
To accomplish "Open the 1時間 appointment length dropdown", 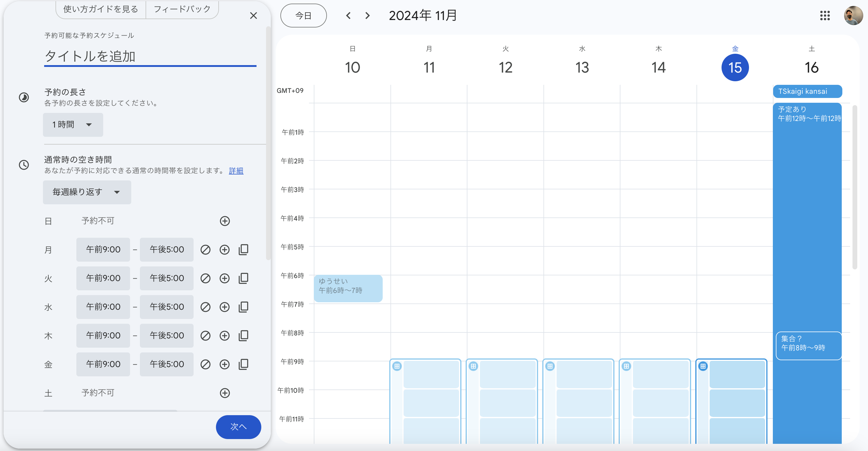I will coord(73,125).
